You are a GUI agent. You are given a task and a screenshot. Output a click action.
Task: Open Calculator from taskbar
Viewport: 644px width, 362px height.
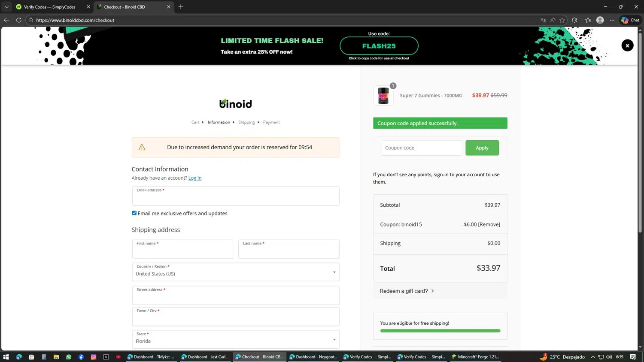click(x=44, y=357)
